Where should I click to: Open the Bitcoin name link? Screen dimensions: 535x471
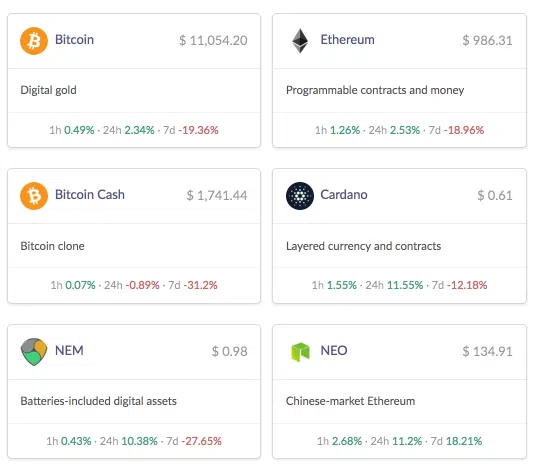74,40
